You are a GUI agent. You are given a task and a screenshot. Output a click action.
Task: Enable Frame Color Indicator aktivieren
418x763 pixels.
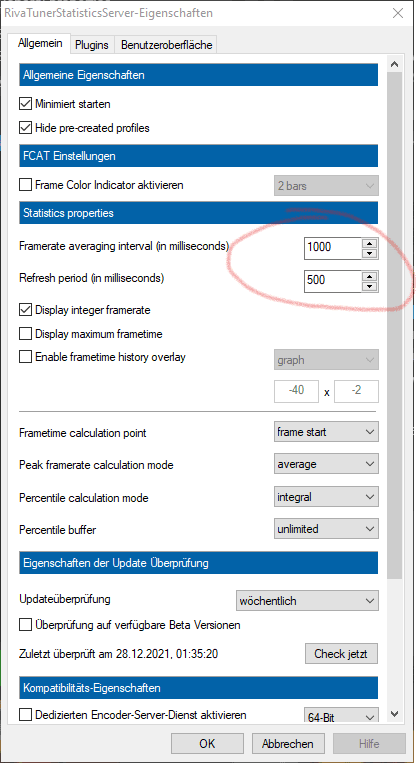[x=25, y=185]
